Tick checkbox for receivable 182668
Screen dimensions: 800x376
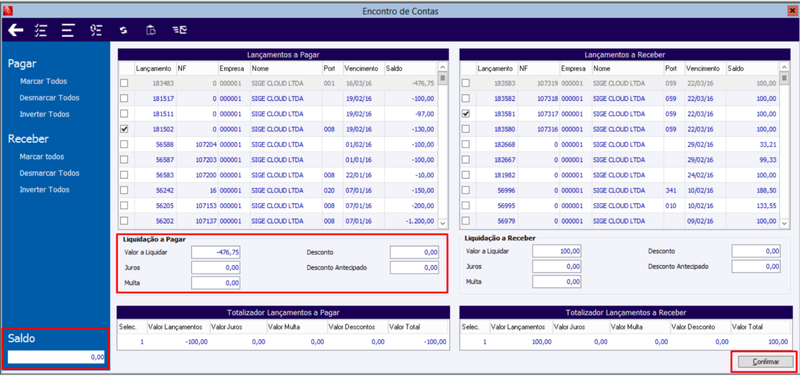coord(465,144)
